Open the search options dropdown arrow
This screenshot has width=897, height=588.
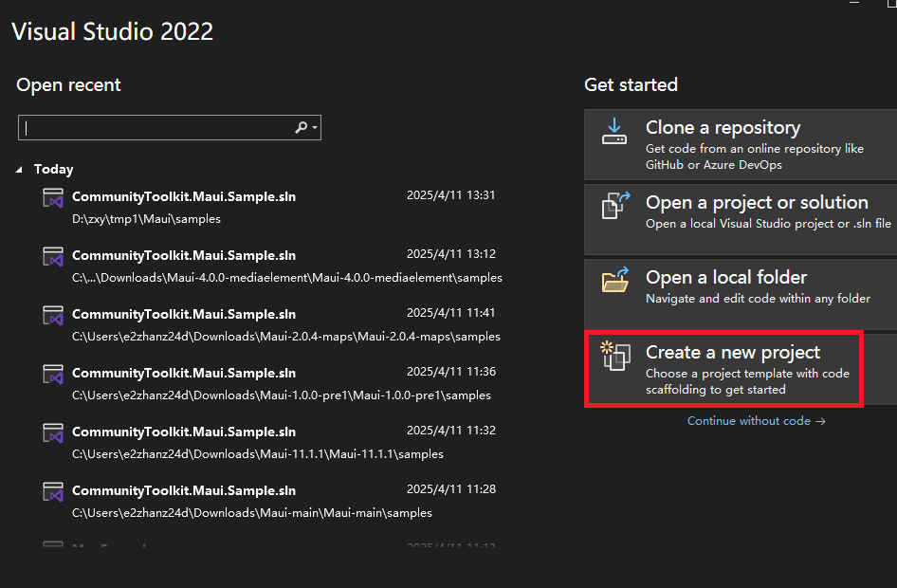point(315,127)
